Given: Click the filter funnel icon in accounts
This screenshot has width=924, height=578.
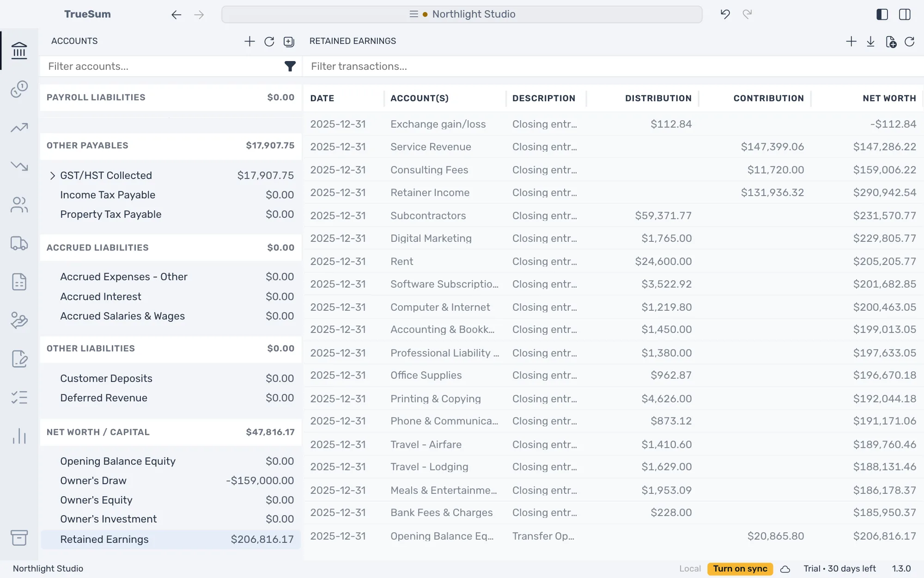Looking at the screenshot, I should coord(290,67).
